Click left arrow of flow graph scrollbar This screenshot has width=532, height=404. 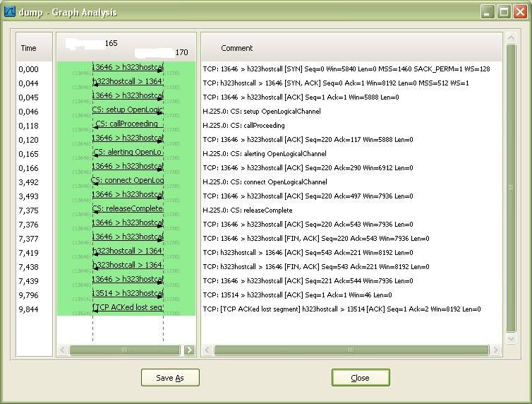pyautogui.click(x=62, y=350)
